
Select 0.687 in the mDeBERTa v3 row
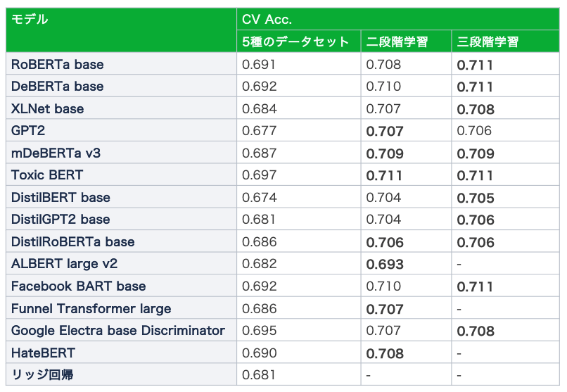[260, 153]
